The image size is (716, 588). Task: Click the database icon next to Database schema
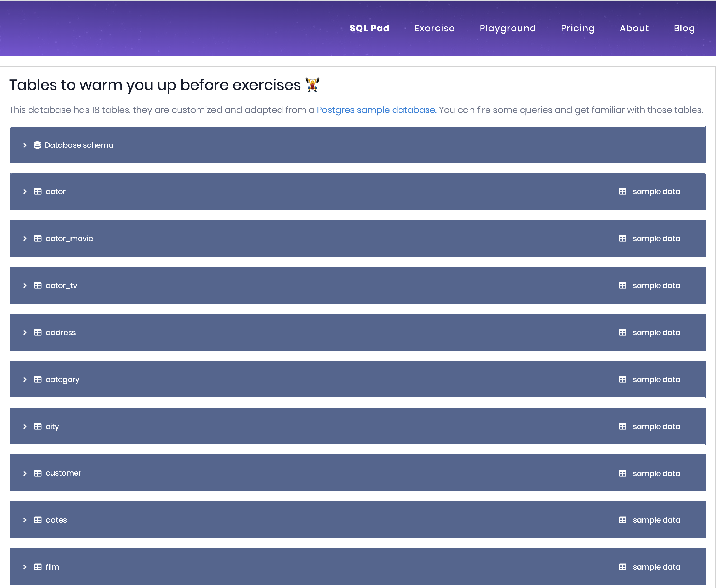pos(37,145)
